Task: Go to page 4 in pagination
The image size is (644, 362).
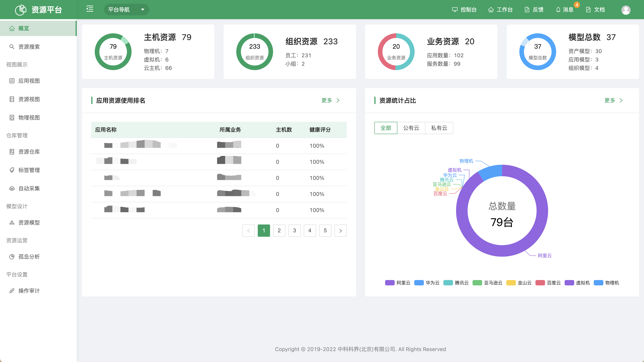Action: click(x=310, y=230)
